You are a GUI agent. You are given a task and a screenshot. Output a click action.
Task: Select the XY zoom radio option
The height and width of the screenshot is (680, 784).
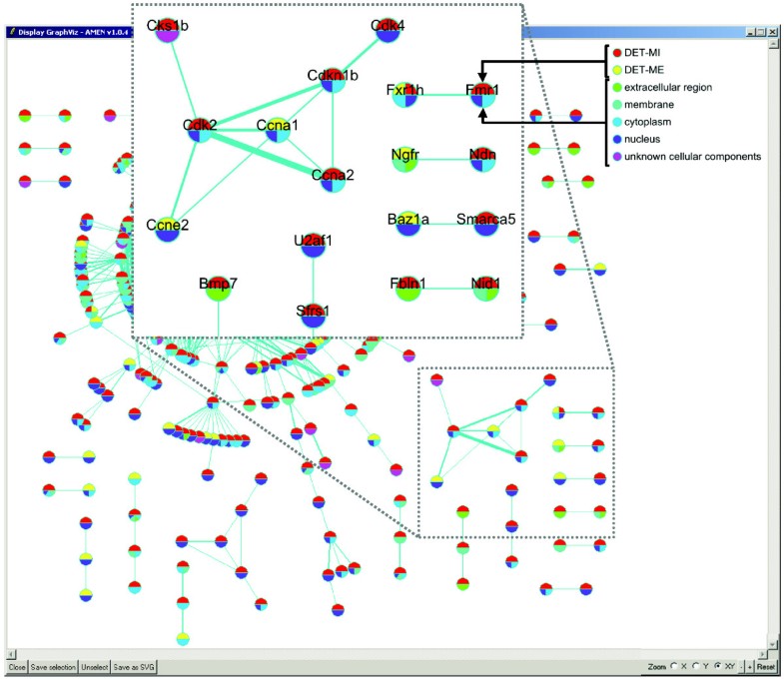[718, 666]
